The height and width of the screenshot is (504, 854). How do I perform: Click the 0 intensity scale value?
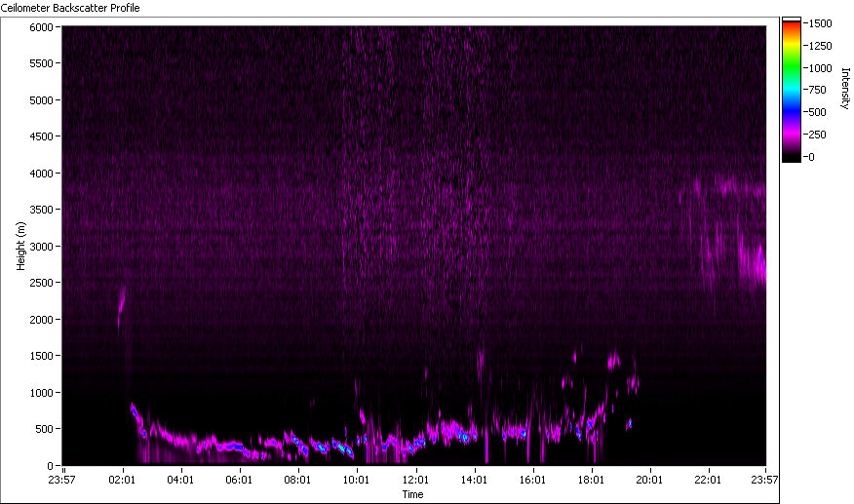point(811,157)
